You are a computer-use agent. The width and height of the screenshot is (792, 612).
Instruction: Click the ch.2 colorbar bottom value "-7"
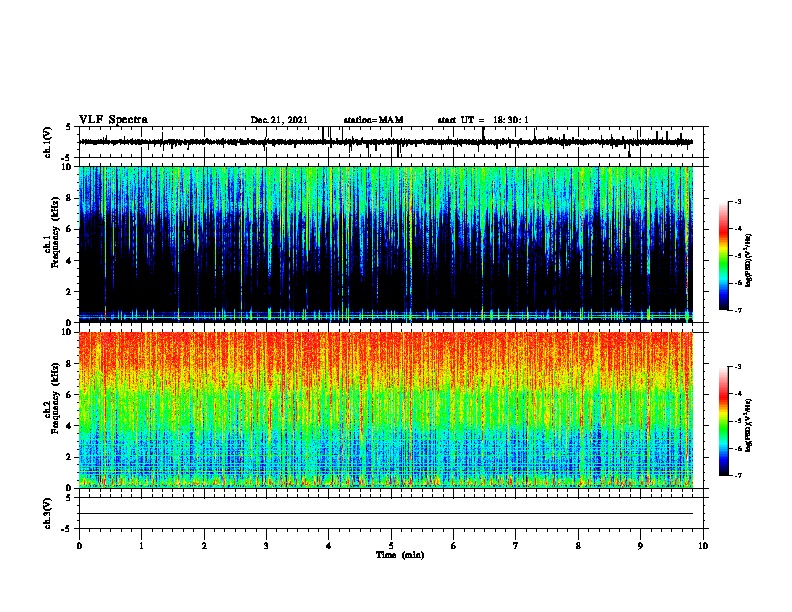pos(737,475)
